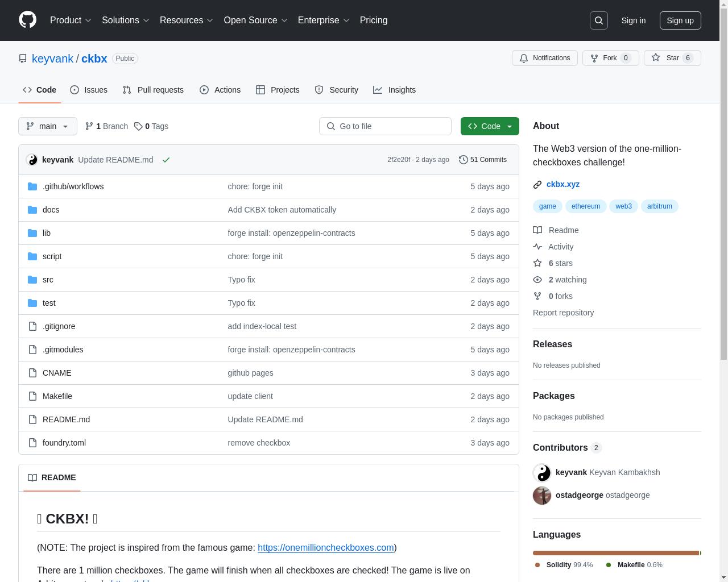Click the link icon beside ckbx.xyz
728x582 pixels.
click(537, 184)
